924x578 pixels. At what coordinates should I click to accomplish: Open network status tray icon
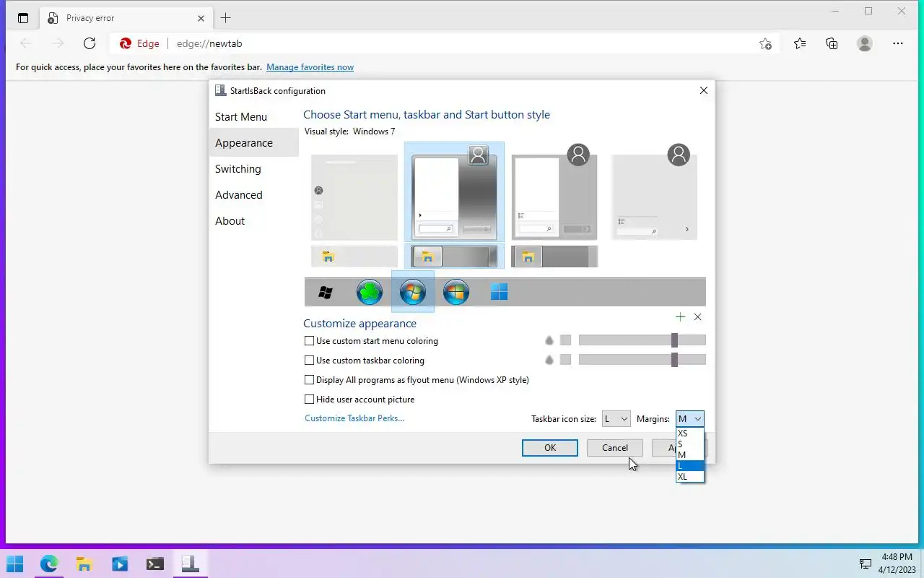(x=865, y=564)
